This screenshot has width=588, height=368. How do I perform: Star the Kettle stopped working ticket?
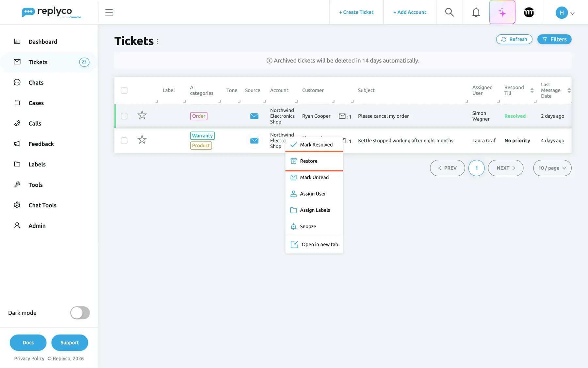click(x=142, y=140)
